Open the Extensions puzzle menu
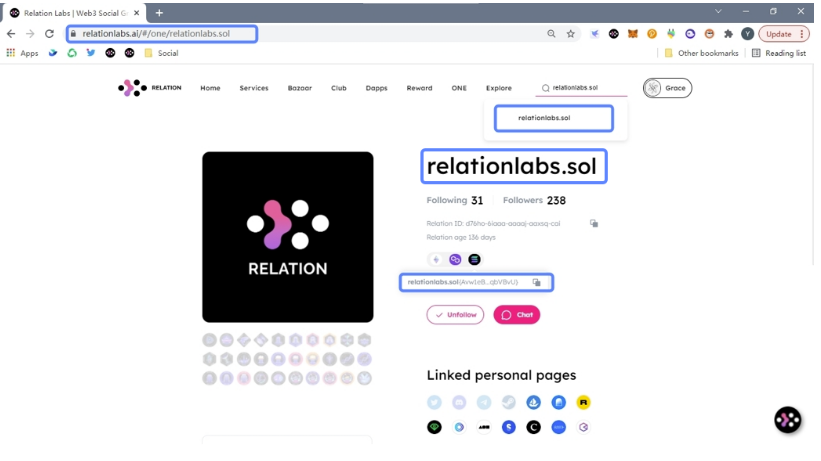The width and height of the screenshot is (821, 461). click(728, 34)
